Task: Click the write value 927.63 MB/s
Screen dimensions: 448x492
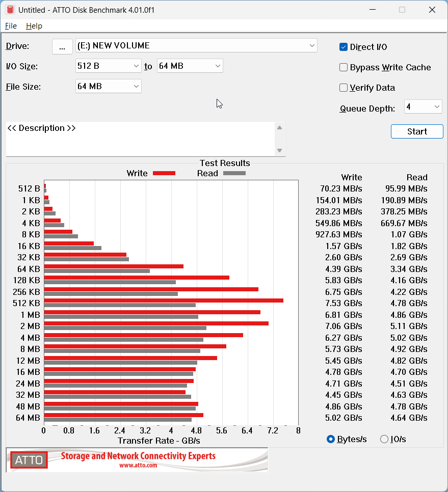Action: point(339,234)
